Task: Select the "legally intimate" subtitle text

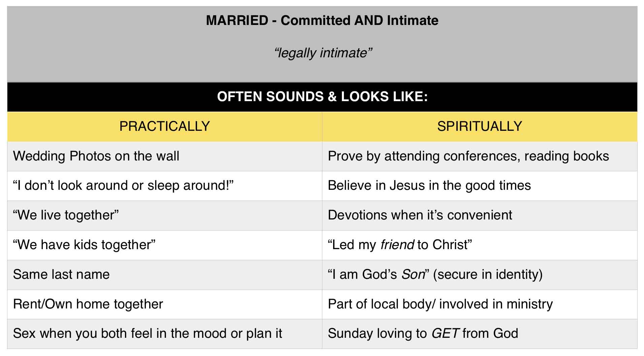Action: [323, 53]
